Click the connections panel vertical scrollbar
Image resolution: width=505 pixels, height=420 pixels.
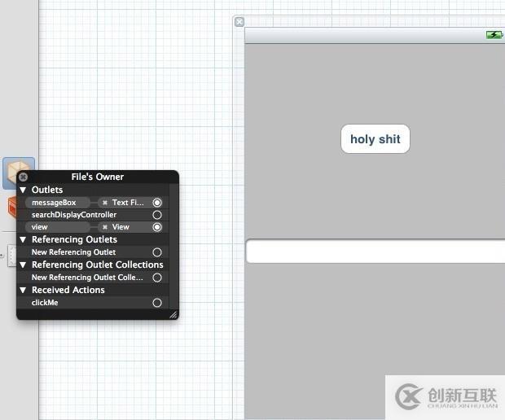pos(173,246)
